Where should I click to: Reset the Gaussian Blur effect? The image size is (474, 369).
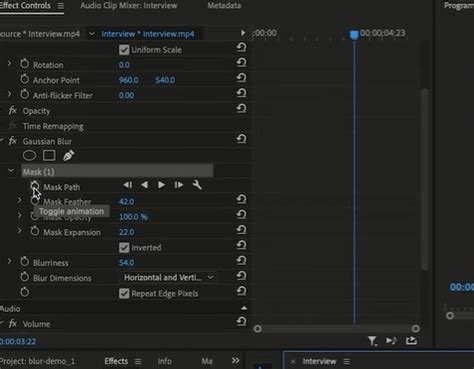tap(241, 139)
